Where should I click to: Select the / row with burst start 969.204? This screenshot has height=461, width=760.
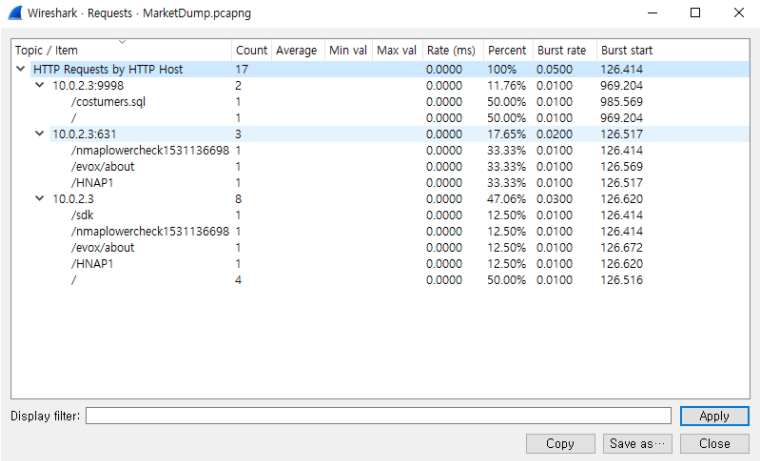click(x=380, y=118)
